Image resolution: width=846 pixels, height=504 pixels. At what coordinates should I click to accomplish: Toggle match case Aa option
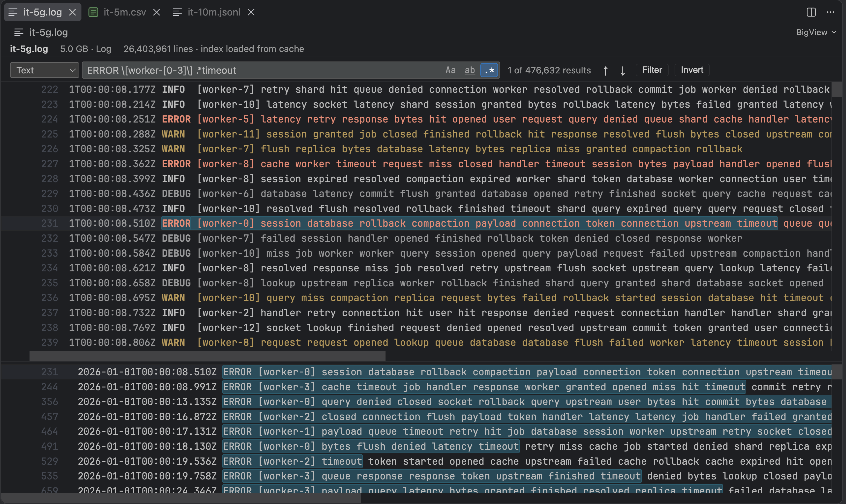coord(450,70)
